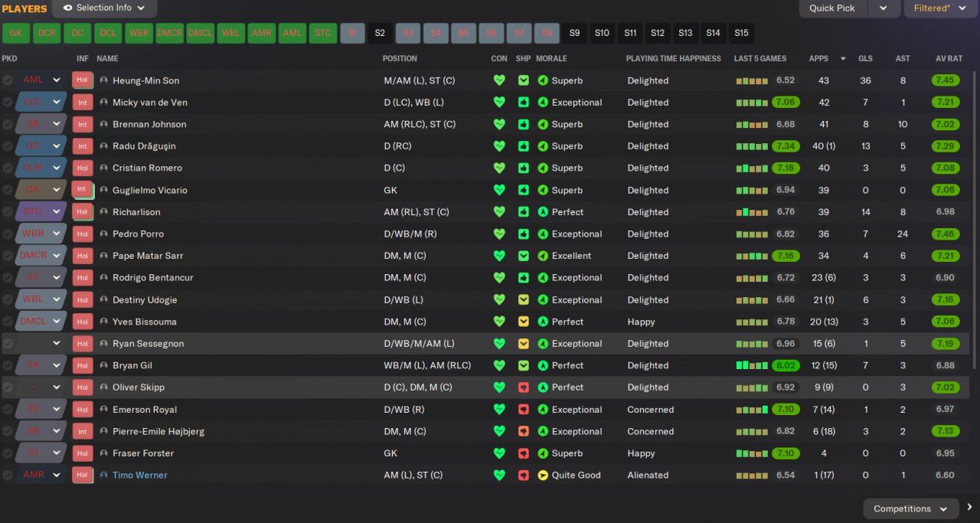The width and height of the screenshot is (980, 523).
Task: Toggle selection checkbox for Ryan Sessegnon
Action: point(8,344)
